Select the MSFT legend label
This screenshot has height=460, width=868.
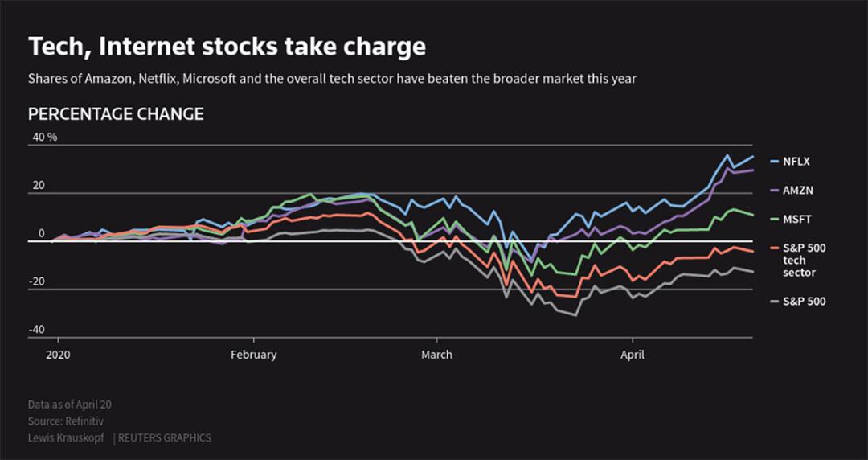[x=797, y=220]
